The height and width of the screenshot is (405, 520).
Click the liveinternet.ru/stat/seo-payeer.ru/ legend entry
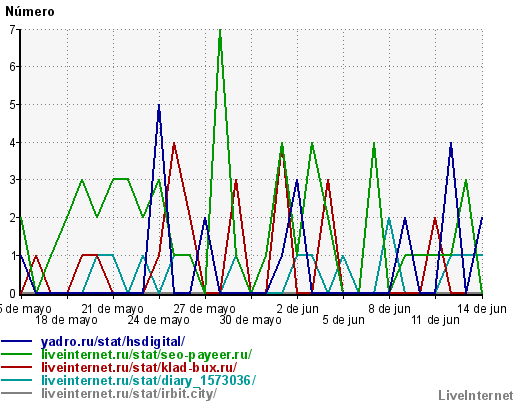coord(146,354)
